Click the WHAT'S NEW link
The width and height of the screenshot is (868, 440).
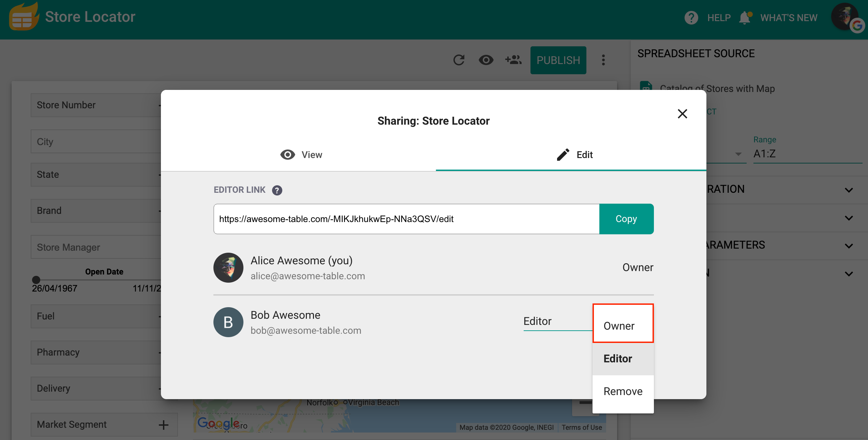coord(789,18)
